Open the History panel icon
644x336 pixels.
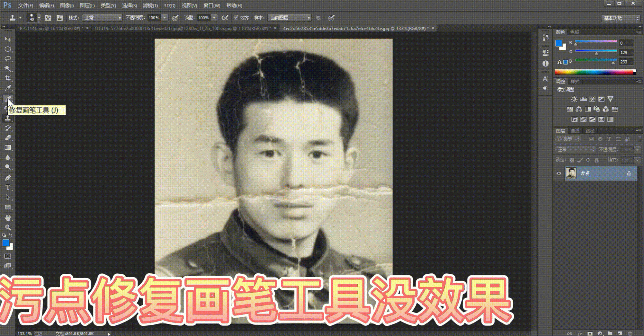pos(545,38)
